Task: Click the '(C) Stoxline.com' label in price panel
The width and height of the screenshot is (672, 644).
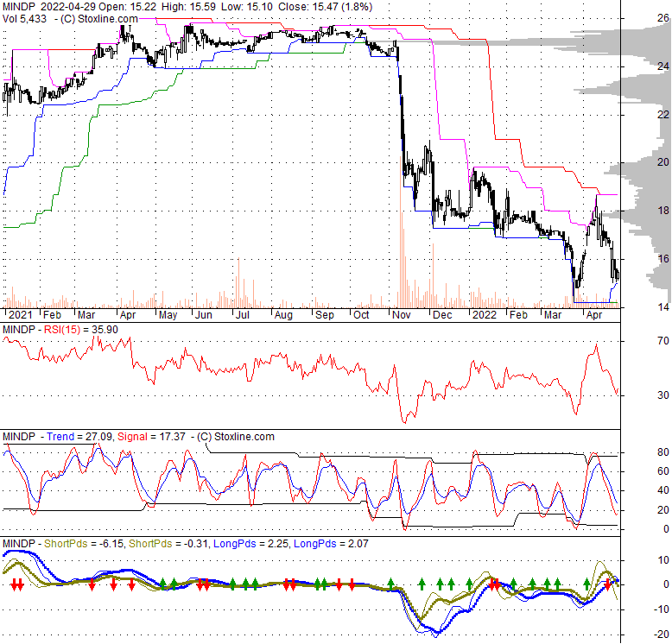Action: [99, 19]
